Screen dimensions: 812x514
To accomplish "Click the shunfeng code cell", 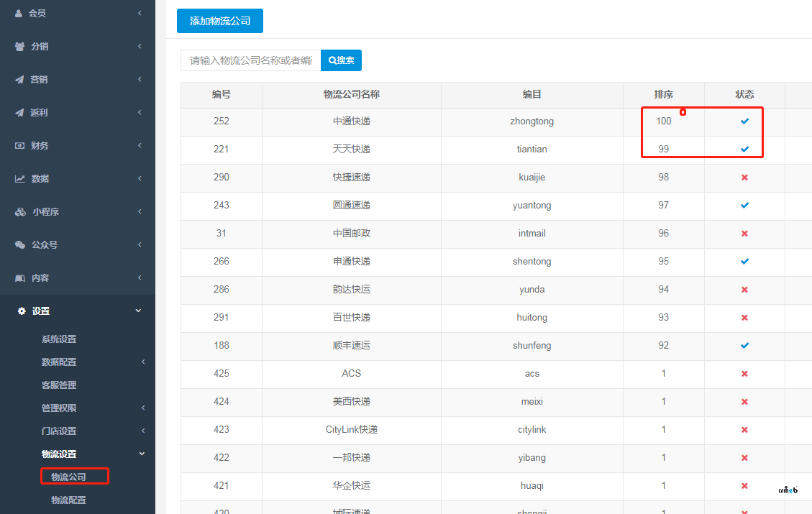I will [532, 345].
